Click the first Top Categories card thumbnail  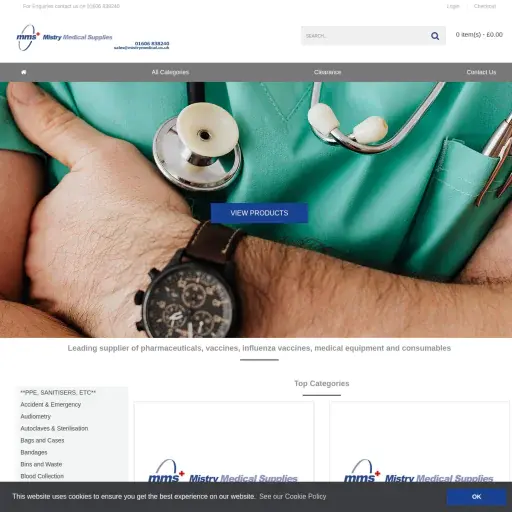click(224, 442)
